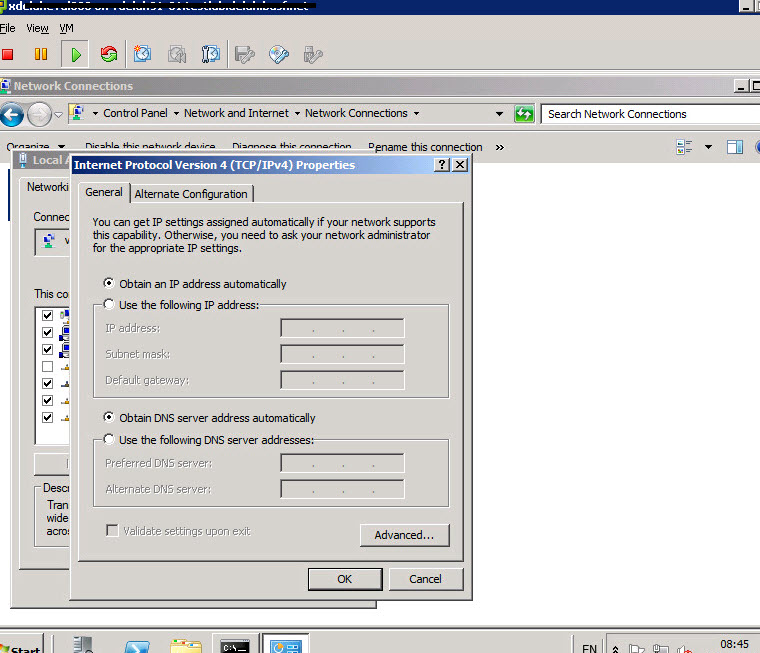This screenshot has width=760, height=653.
Task: Click the Networking tab in Local Area dialog
Action: [47, 187]
